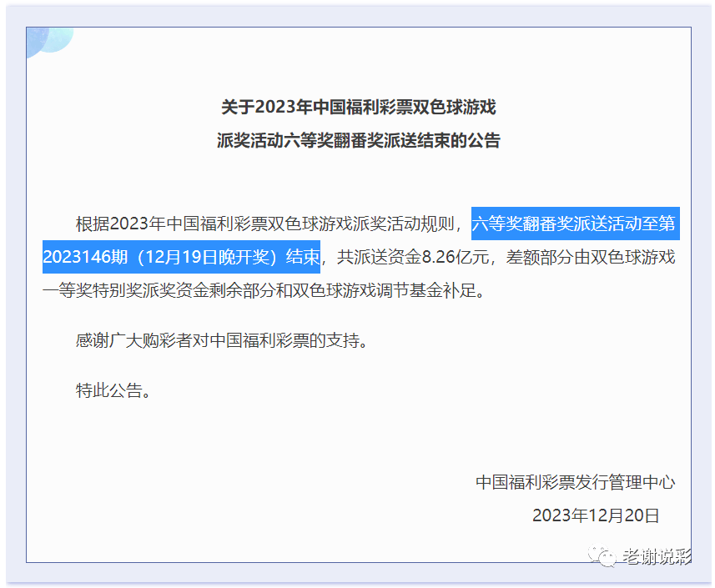715x588 pixels.
Task: Click the date '2023年12月20日'
Action: coord(596,515)
